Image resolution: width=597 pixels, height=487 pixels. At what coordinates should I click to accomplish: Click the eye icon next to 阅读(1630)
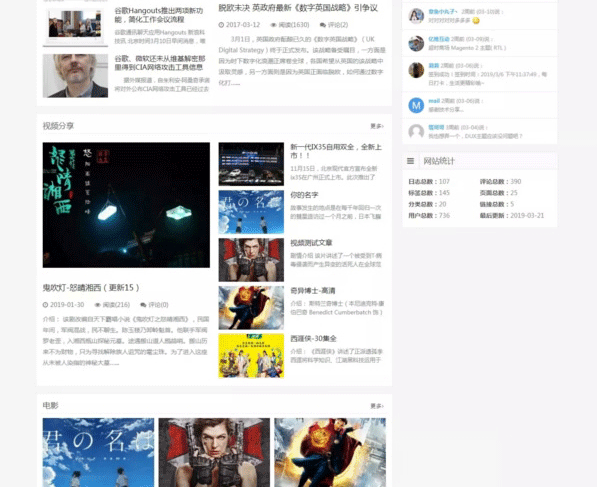tap(273, 25)
